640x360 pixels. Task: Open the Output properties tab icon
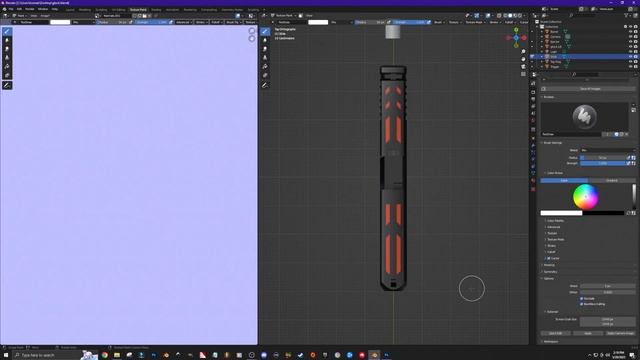(533, 99)
